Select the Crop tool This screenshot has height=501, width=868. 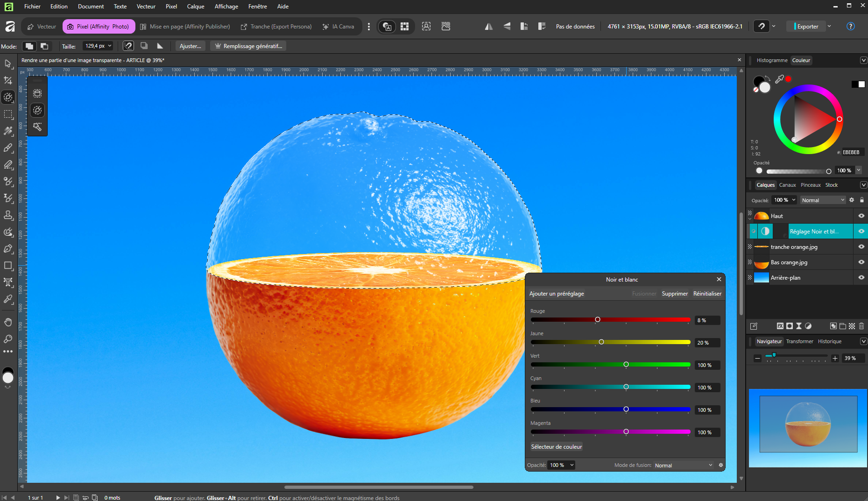point(8,80)
